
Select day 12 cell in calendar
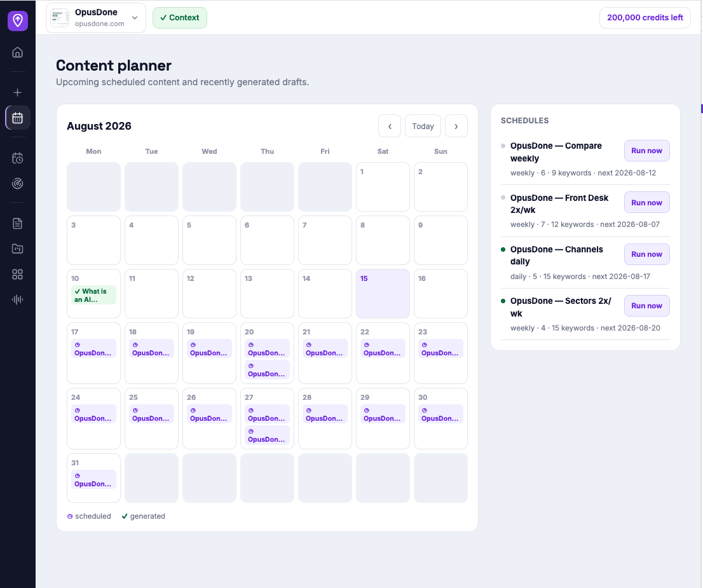click(x=209, y=294)
